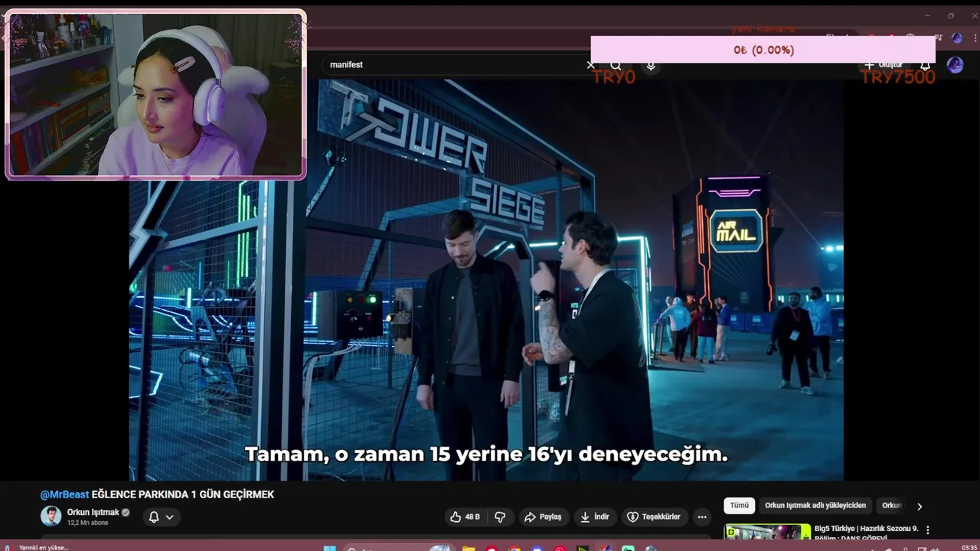Open the @MrBeast mention in the title
This screenshot has width=980, height=551.
tap(64, 494)
